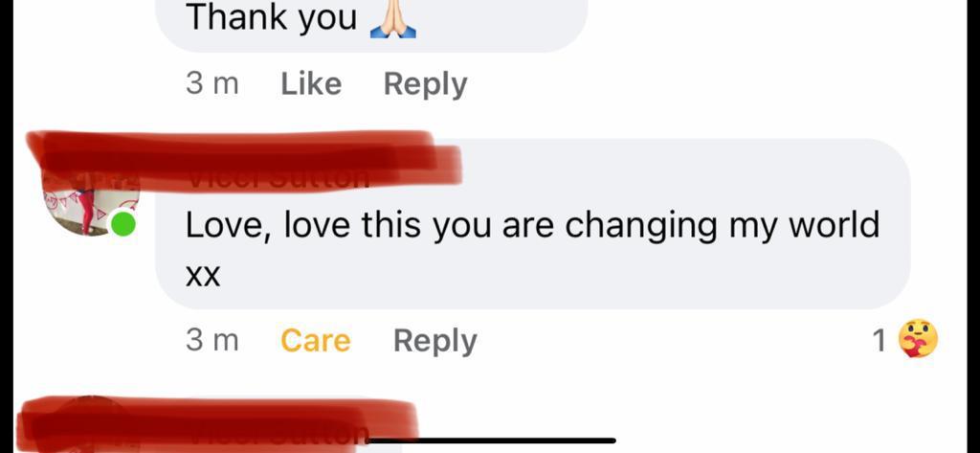Tap the red-covered avatar of the bottom comment
Viewport: 980px width, 453px height.
coord(91,424)
